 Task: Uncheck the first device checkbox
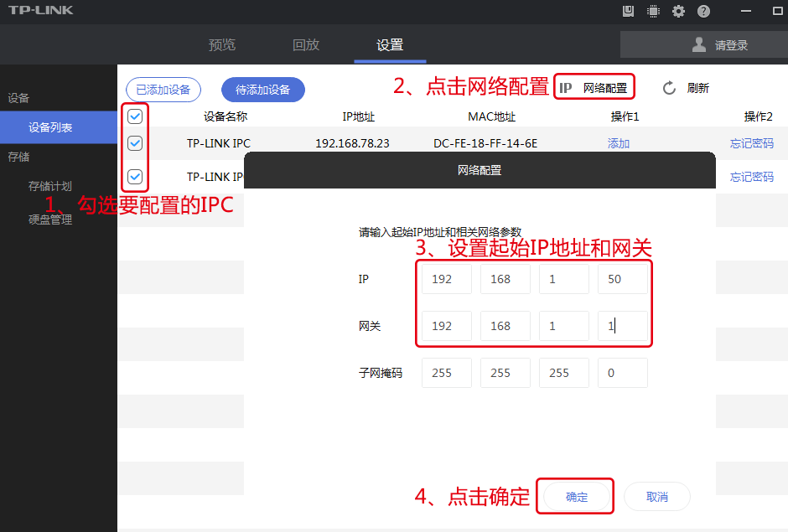[135, 116]
